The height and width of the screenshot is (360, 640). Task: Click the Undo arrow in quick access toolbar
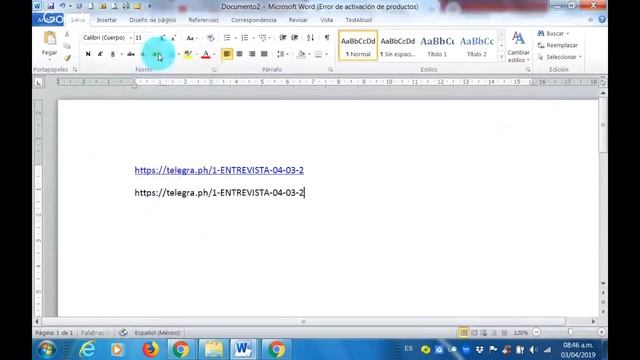click(62, 6)
